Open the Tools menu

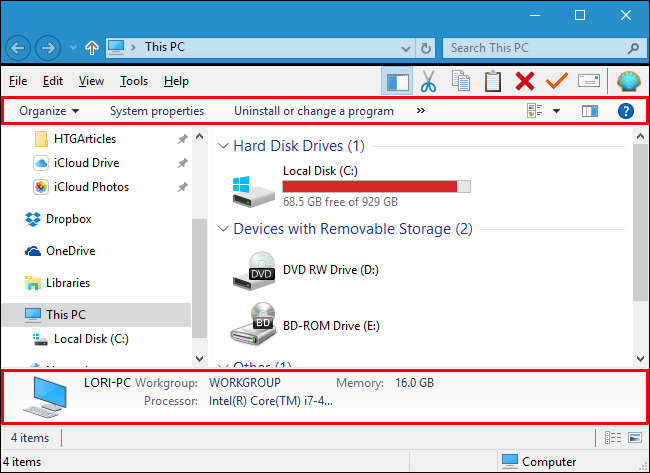[133, 81]
